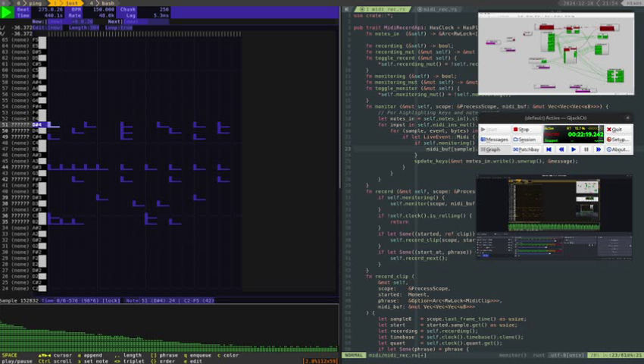Click NORMAL mode indicator in editor
The image size is (644, 364).
(x=354, y=355)
